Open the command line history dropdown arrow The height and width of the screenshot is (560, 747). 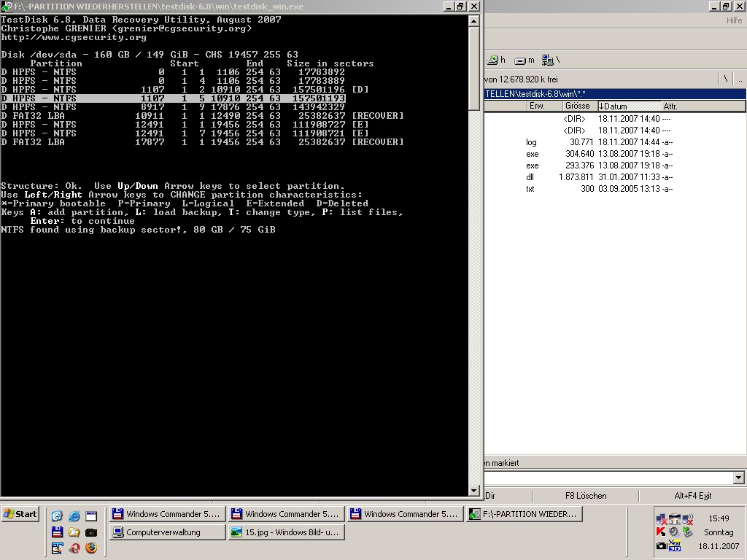point(739,478)
